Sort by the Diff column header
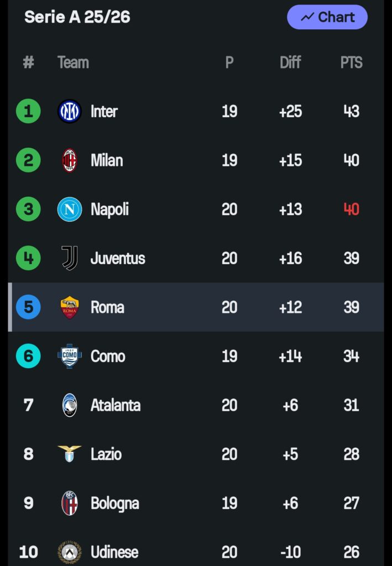 click(x=290, y=62)
